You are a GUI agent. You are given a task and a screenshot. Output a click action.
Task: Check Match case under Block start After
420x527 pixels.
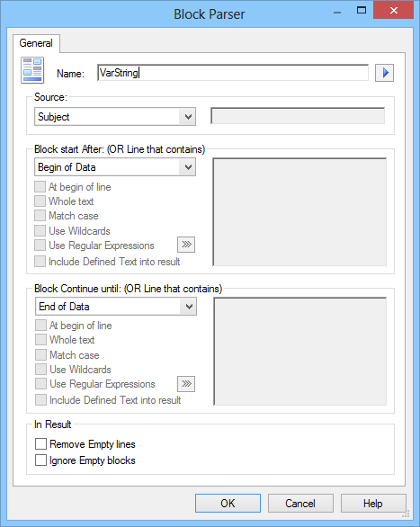[x=40, y=216]
